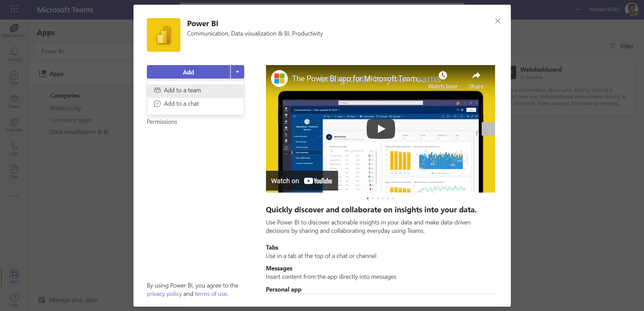The height and width of the screenshot is (311, 644).
Task: Expand the Add button dropdown arrow
Action: pos(237,72)
